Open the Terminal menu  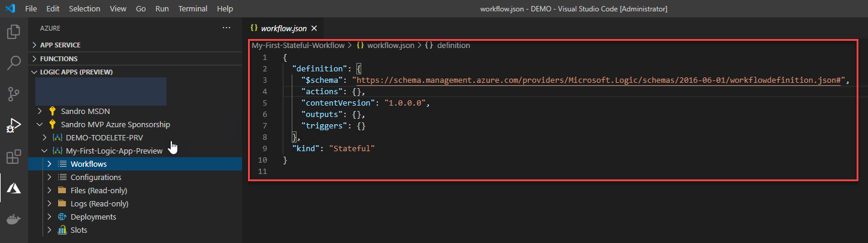pyautogui.click(x=193, y=9)
